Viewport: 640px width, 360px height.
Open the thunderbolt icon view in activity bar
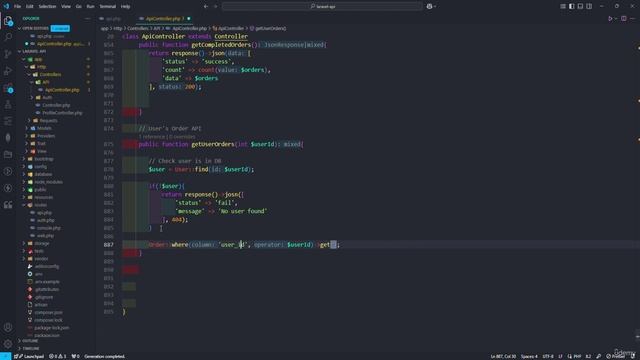pos(8,188)
